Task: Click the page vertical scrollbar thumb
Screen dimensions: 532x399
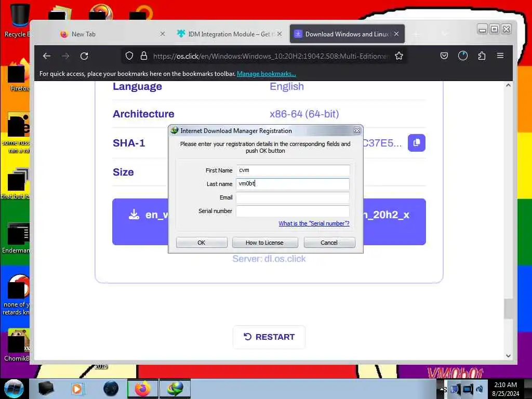Action: coord(508,309)
